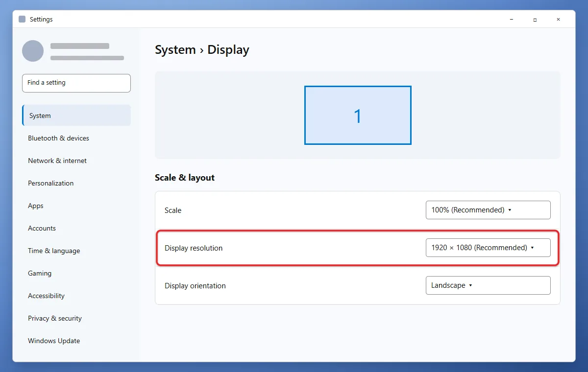Screen dimensions: 588x372
Task: Select System in the sidebar
Action: (76, 116)
